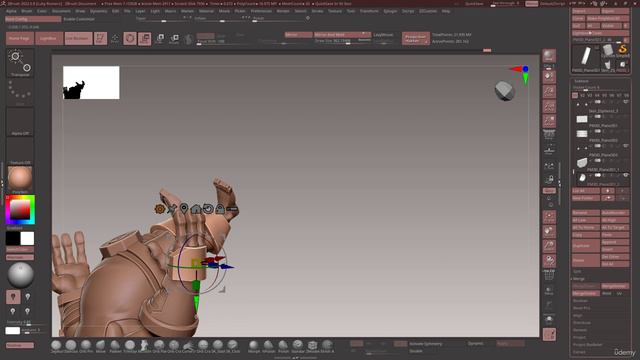Adjust the Draw Size slider
640x360 pixels.
pyautogui.click(x=342, y=41)
